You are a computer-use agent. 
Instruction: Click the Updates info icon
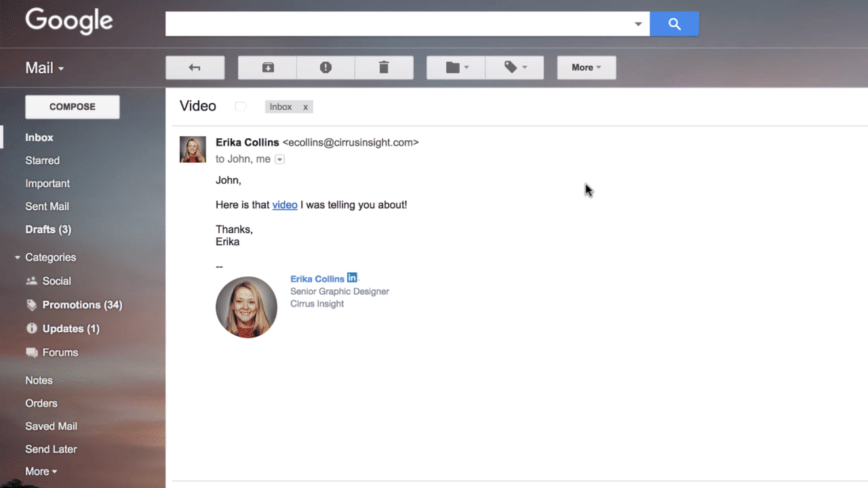click(31, 328)
